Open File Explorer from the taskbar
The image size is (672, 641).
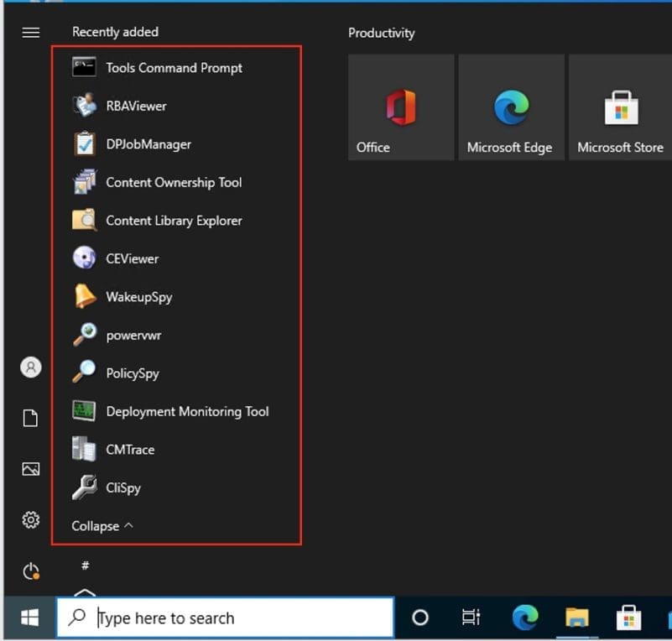coord(576,618)
